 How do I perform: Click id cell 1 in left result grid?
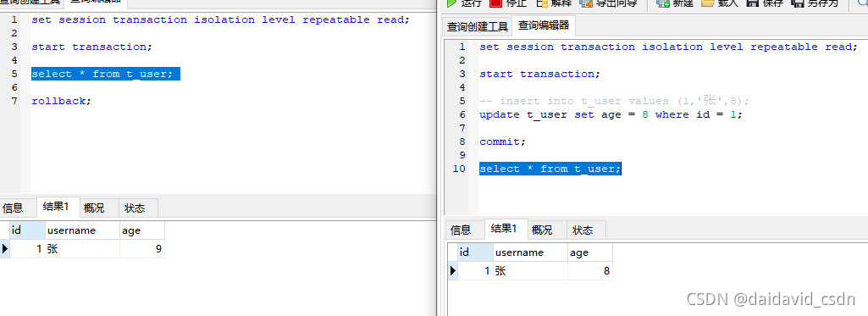coord(27,249)
